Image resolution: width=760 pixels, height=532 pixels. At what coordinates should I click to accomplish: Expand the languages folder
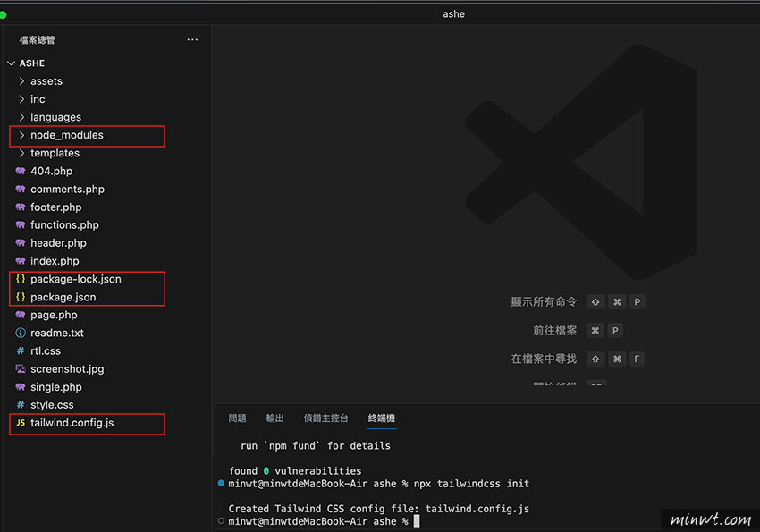pos(21,117)
